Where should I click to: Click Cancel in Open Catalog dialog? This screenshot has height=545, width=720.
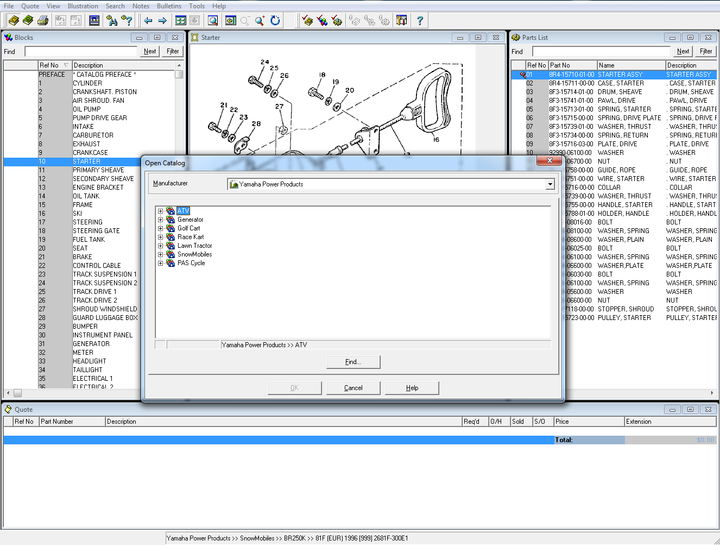point(353,388)
